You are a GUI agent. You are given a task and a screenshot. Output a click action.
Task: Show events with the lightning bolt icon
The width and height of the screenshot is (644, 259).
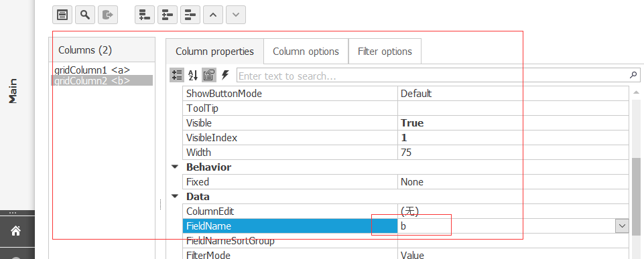coord(225,75)
